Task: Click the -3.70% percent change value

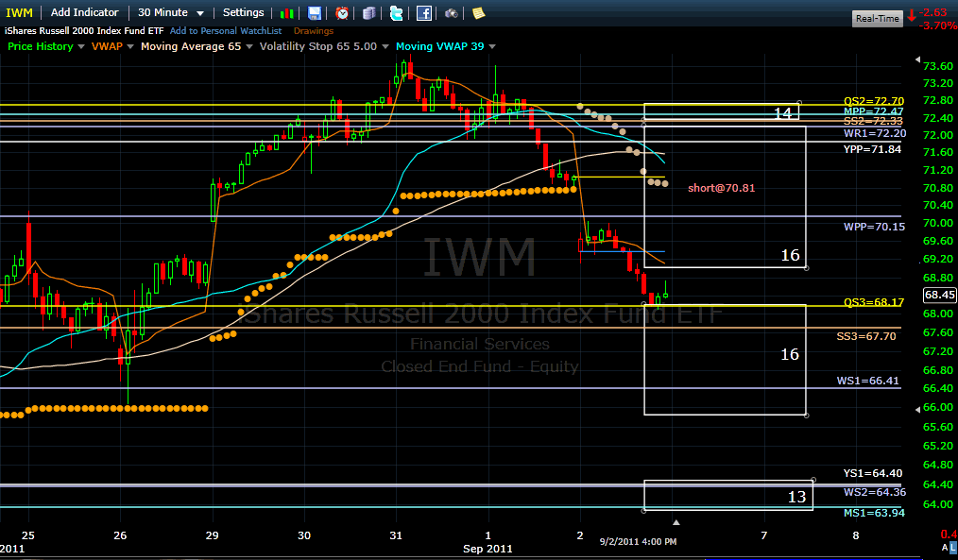Action: coord(938,25)
